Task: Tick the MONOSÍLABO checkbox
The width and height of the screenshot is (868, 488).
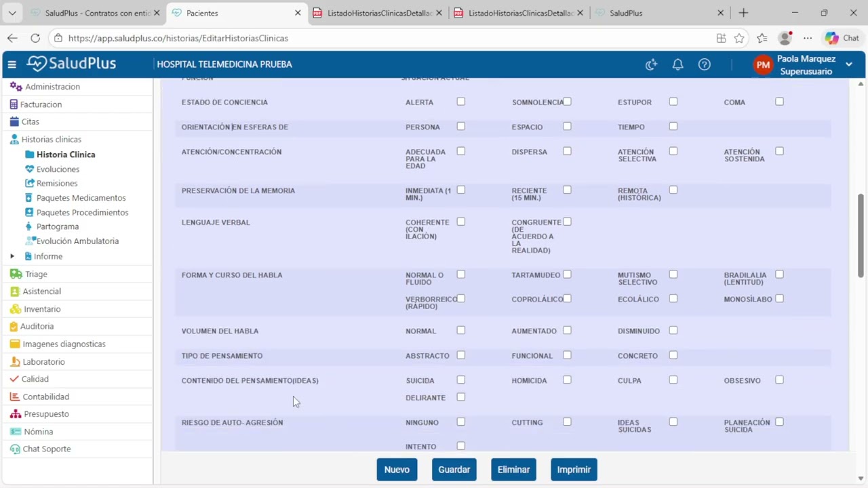Action: 779,298
